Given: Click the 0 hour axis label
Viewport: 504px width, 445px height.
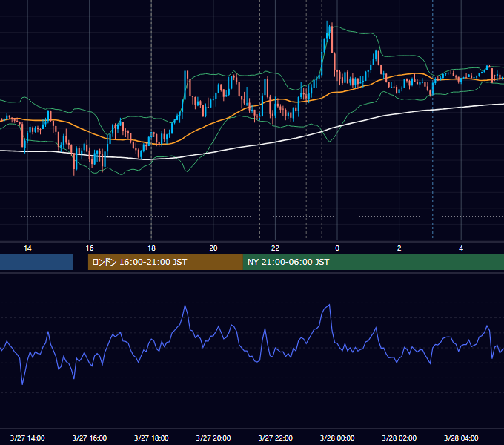Looking at the screenshot, I should 337,248.
